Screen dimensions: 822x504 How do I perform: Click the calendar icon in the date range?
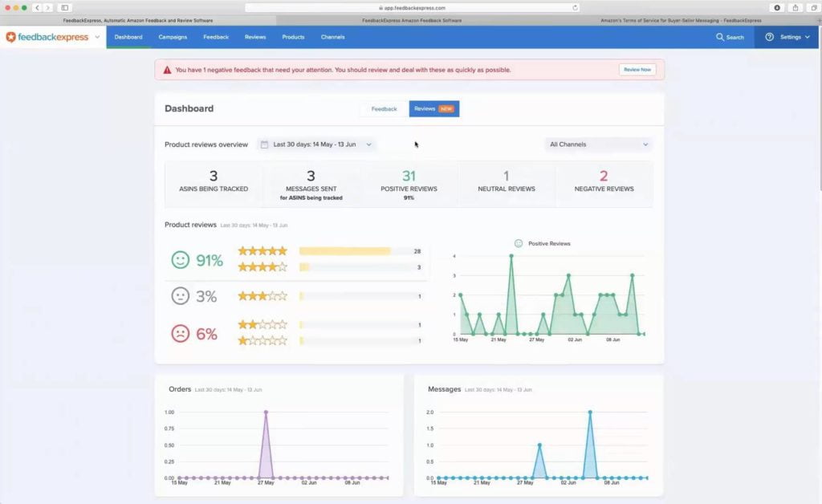point(264,144)
